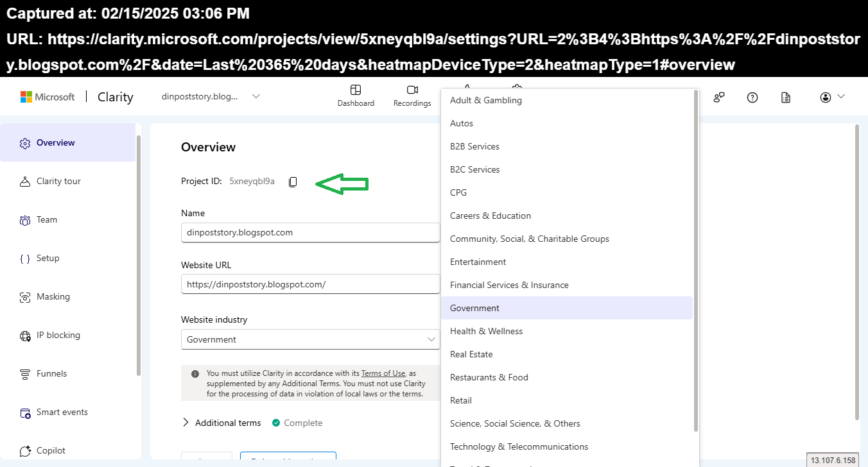Toggle the Website industry combo box

[x=311, y=339]
